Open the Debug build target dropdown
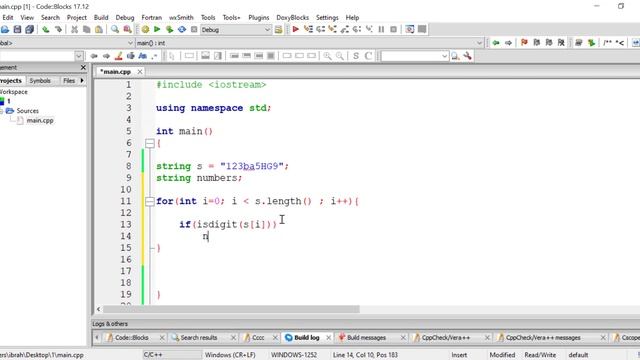 pyautogui.click(x=267, y=29)
